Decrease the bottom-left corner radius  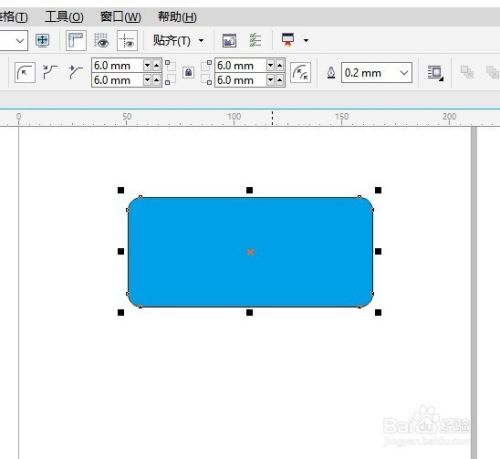tap(147, 80)
